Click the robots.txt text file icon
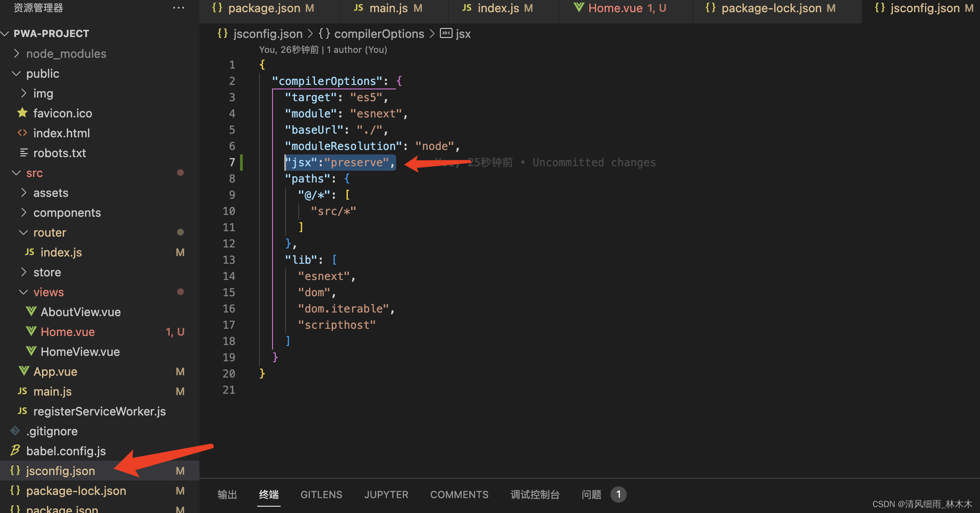This screenshot has width=980, height=513. [x=23, y=153]
